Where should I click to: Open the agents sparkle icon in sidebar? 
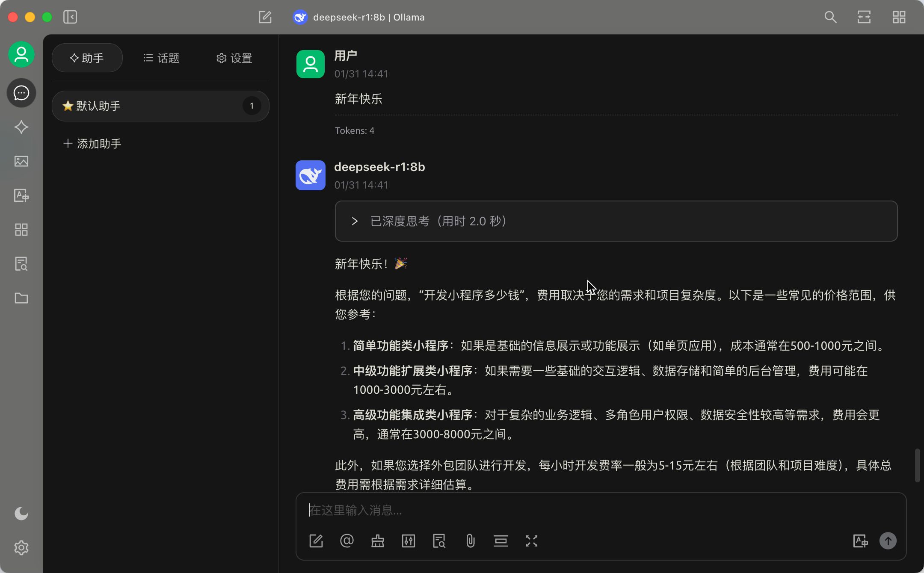click(x=21, y=127)
